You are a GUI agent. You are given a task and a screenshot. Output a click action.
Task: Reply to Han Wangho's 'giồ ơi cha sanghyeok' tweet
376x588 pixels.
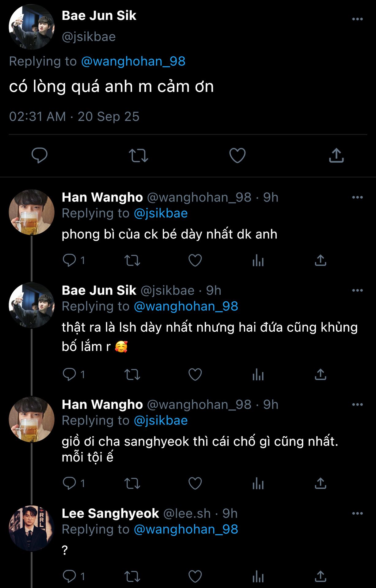(x=70, y=483)
